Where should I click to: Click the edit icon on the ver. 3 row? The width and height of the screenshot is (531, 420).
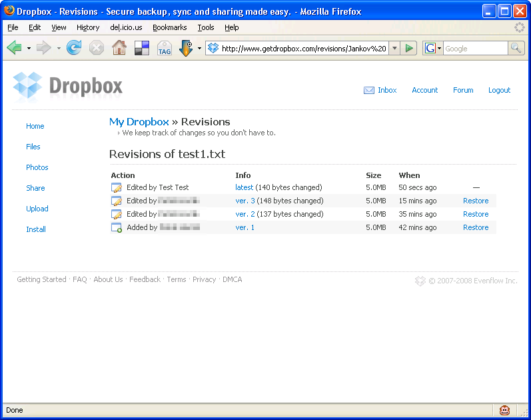click(117, 201)
